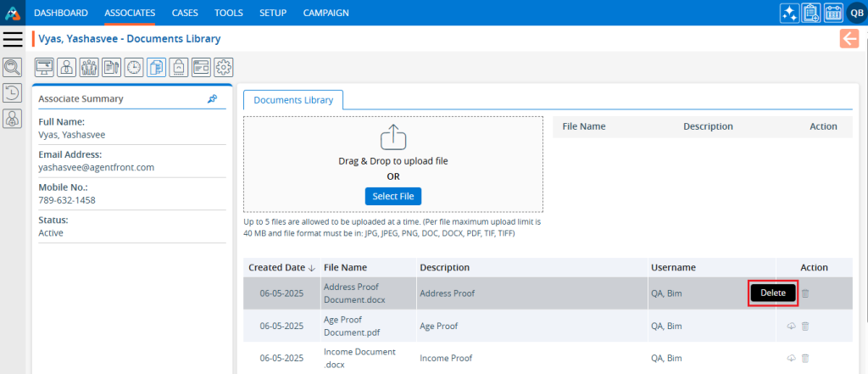Download the Age Proof Document.pdf file
This screenshot has height=374, width=868.
point(791,326)
